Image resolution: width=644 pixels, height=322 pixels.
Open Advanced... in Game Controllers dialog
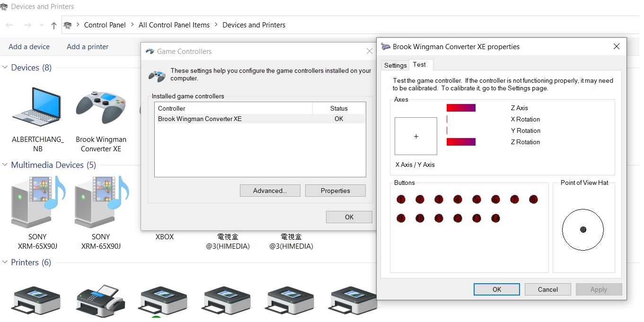270,191
